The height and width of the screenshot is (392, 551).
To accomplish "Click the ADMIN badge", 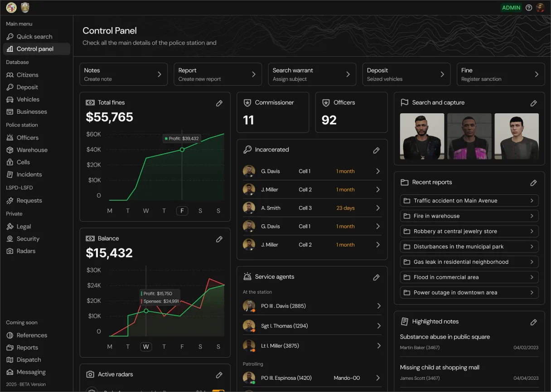I will point(511,8).
